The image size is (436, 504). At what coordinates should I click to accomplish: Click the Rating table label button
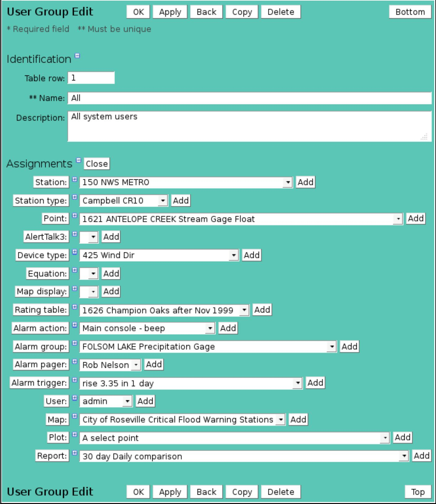tap(41, 310)
